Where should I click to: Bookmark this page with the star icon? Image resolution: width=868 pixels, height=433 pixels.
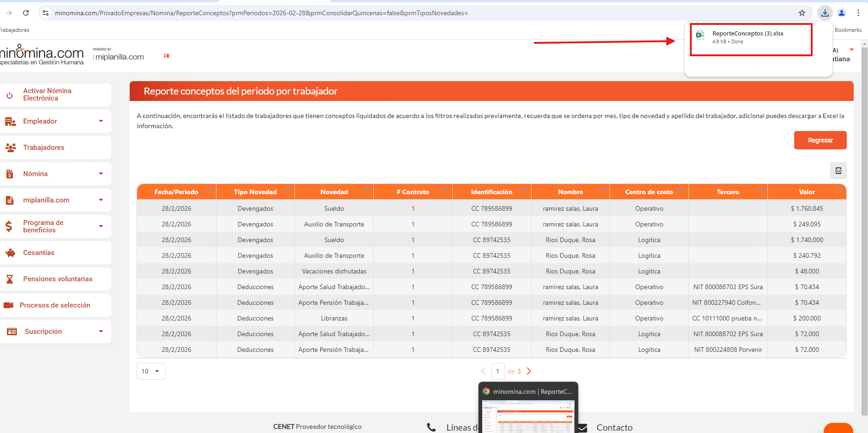click(802, 13)
